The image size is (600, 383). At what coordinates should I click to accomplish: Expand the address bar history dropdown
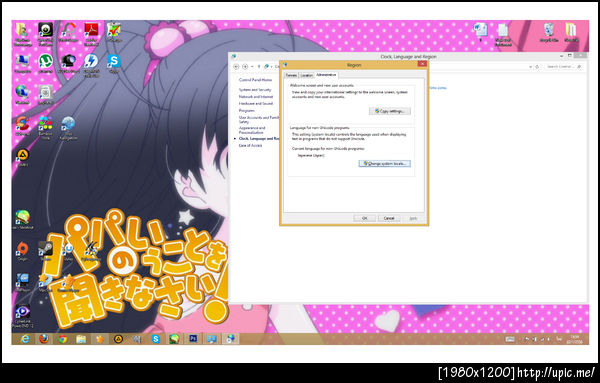click(x=530, y=67)
